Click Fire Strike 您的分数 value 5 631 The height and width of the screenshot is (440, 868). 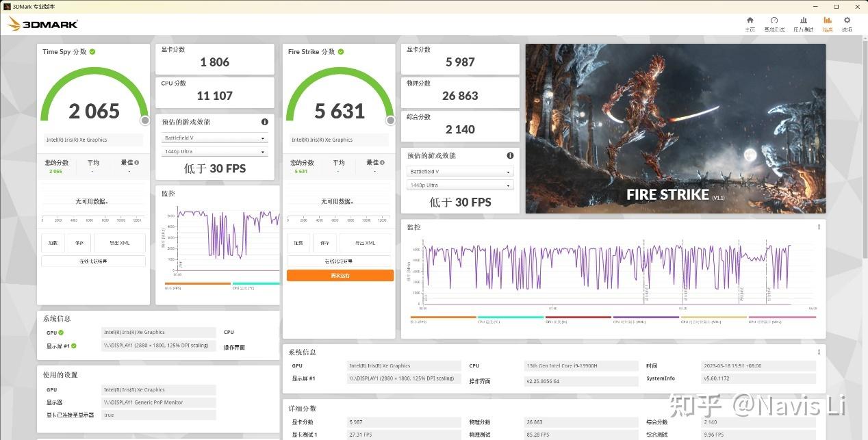tap(301, 172)
